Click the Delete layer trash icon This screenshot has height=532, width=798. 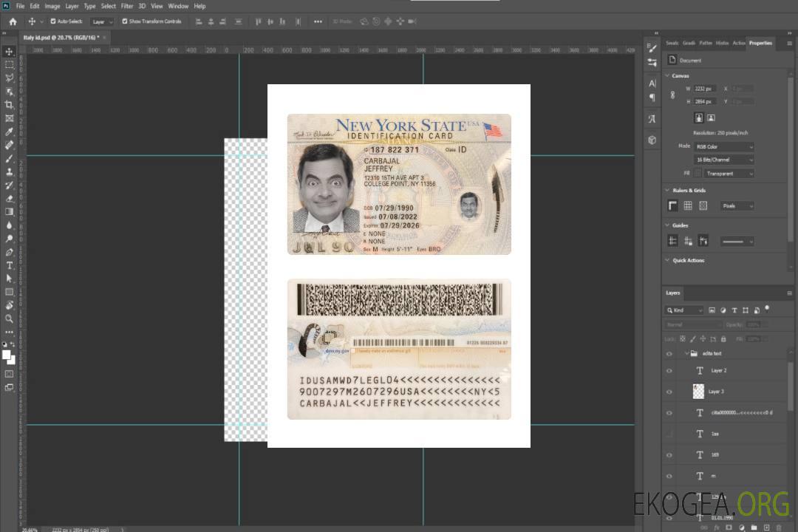point(779,528)
